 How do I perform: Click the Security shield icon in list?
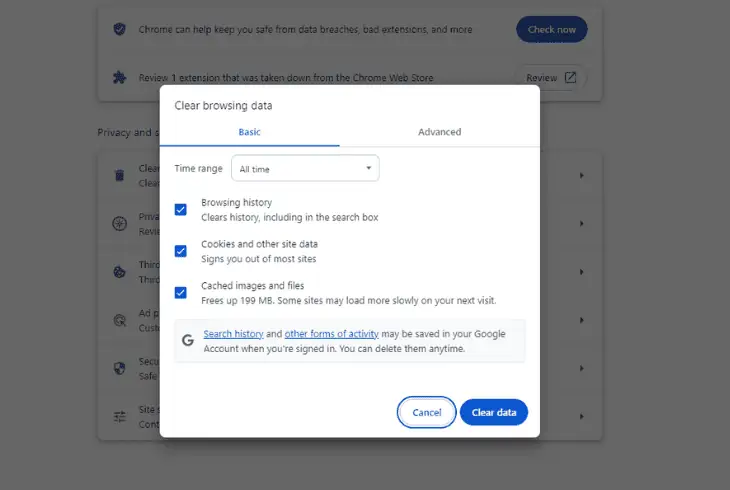click(x=120, y=368)
